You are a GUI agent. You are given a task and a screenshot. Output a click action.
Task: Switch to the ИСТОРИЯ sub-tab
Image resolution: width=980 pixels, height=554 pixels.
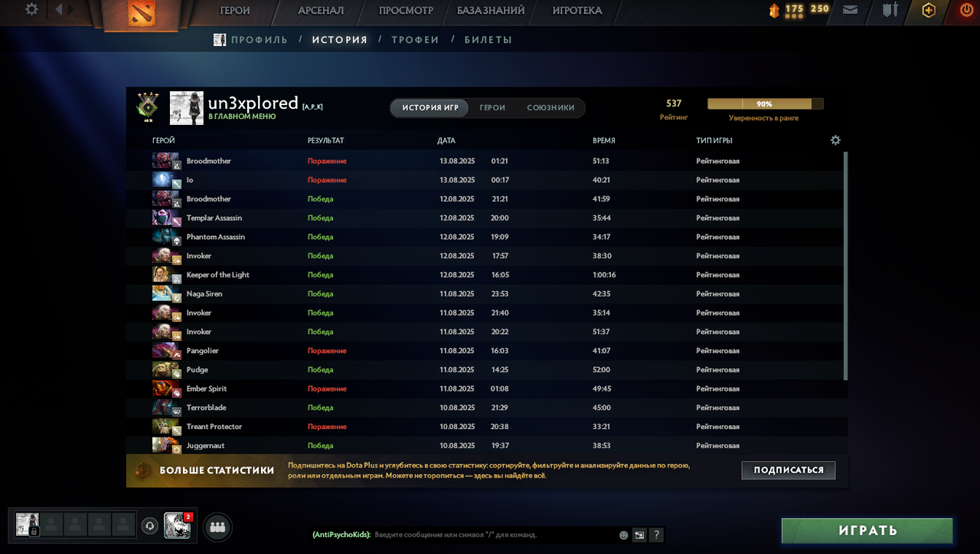pos(340,40)
